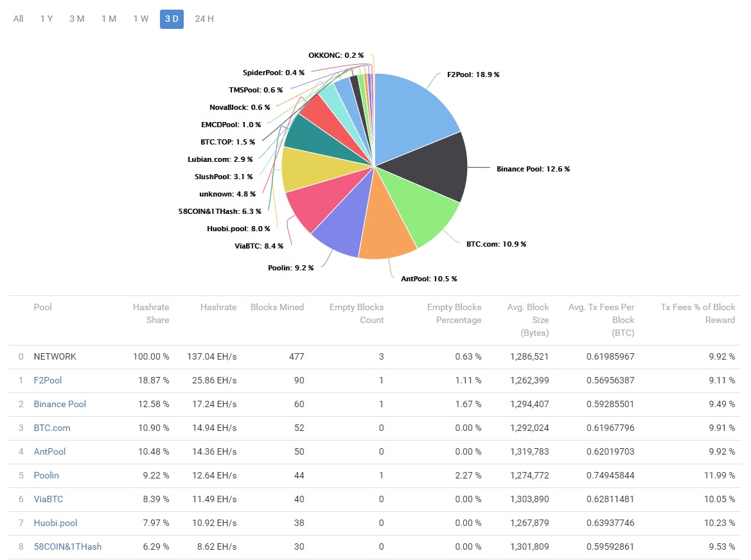Click the '58COIN&1THash: 6.3 %' chart label
751x560 pixels.
[x=220, y=211]
